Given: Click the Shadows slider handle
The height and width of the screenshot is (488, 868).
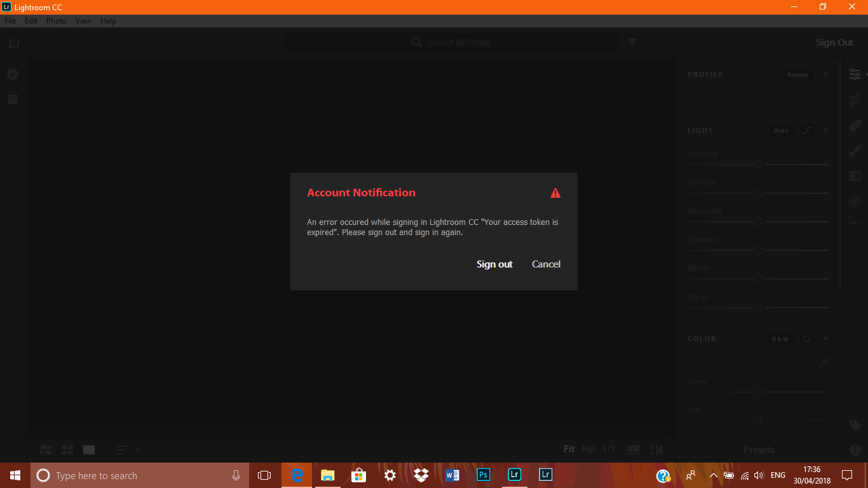Looking at the screenshot, I should click(757, 250).
